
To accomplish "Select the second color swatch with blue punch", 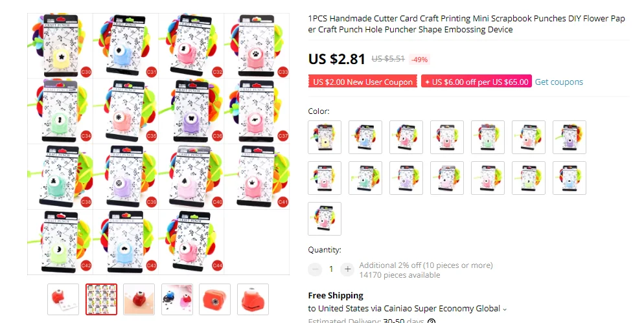I will [x=365, y=137].
